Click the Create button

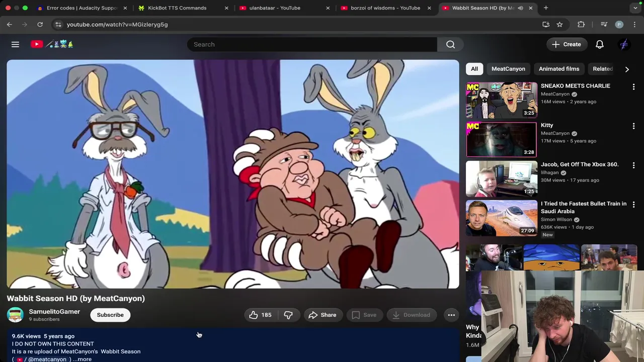(x=567, y=44)
